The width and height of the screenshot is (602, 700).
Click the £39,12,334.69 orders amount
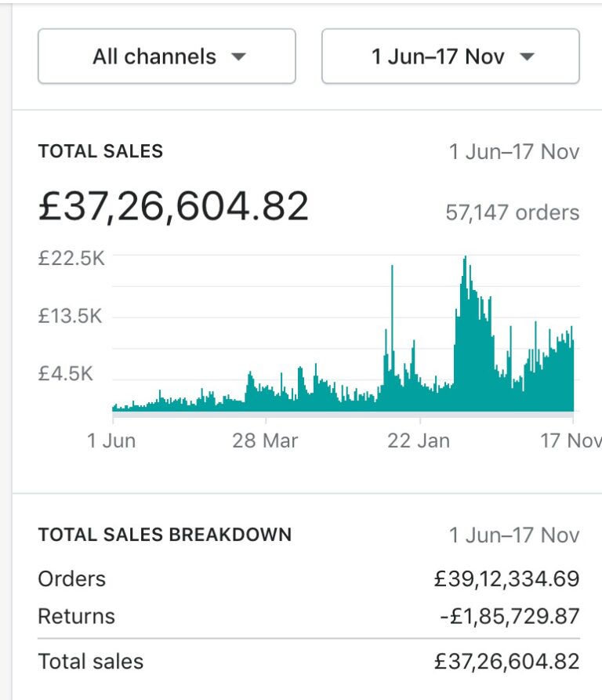[506, 578]
